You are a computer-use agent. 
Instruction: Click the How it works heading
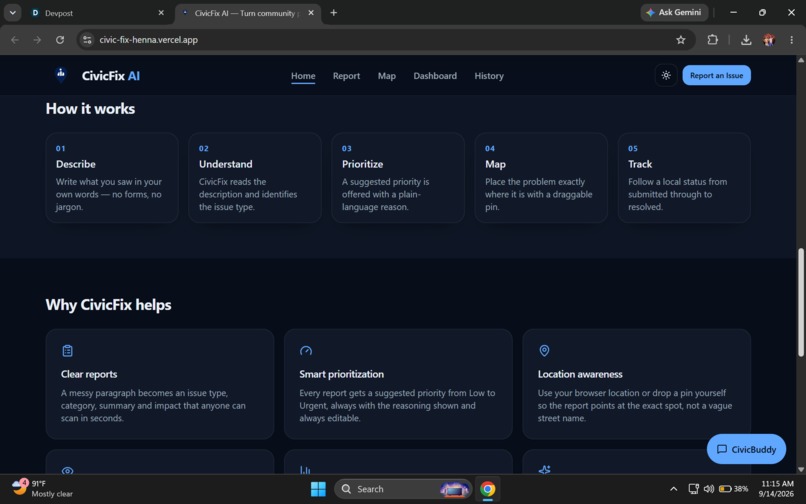pyautogui.click(x=90, y=109)
